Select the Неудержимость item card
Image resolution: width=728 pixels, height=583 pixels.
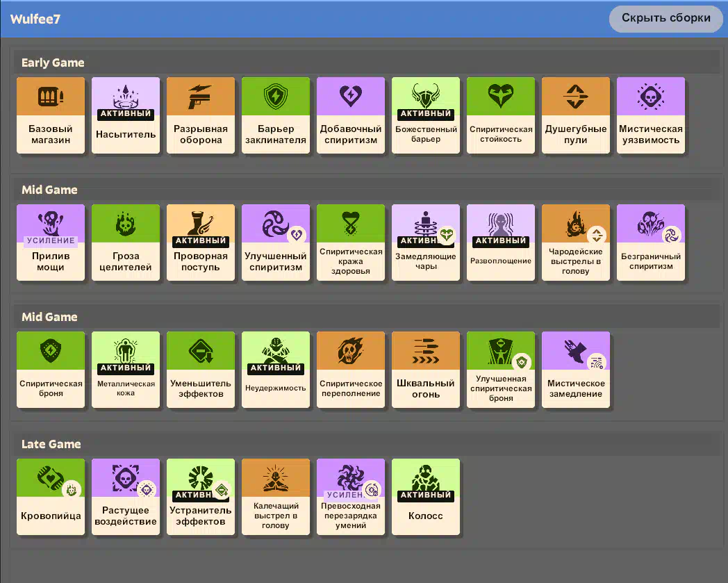pyautogui.click(x=276, y=369)
